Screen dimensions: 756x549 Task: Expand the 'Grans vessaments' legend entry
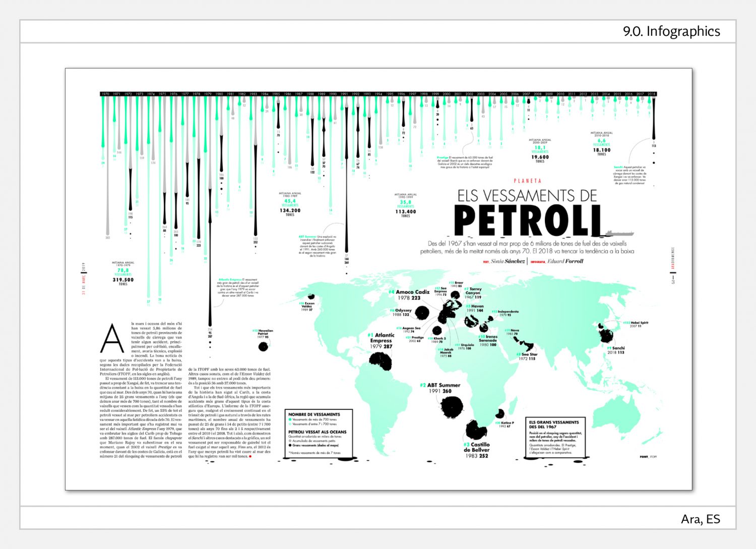click(289, 445)
